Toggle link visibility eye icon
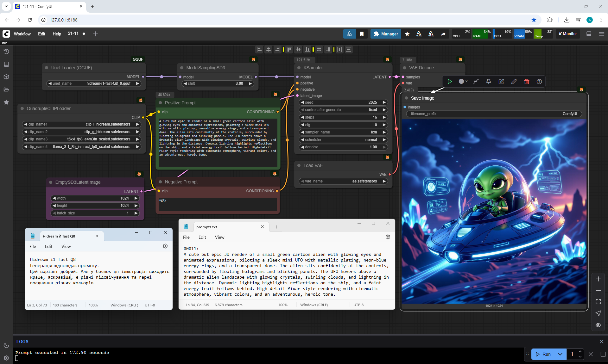 [598, 325]
